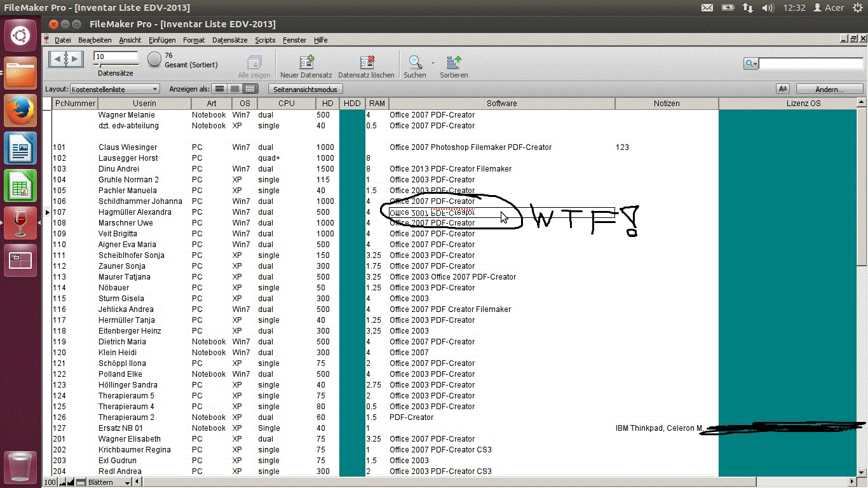Click the found-set pie circle icon
The image size is (868, 488).
tap(155, 59)
